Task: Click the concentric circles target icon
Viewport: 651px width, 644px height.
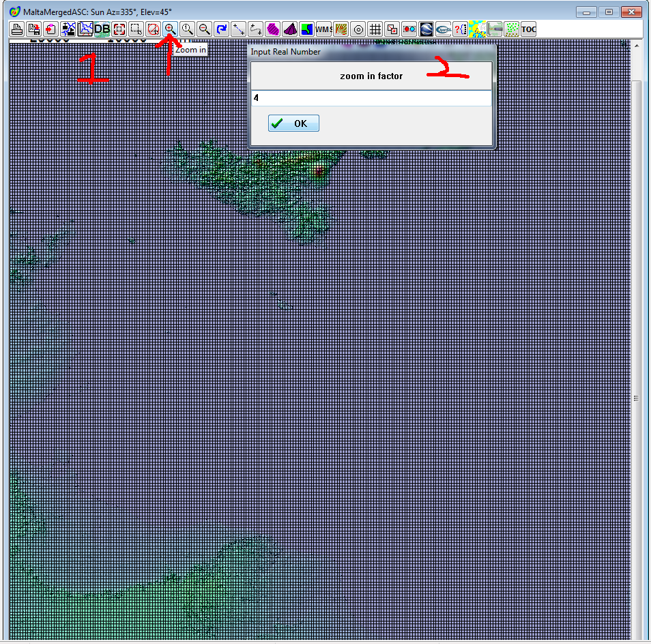Action: [x=358, y=29]
